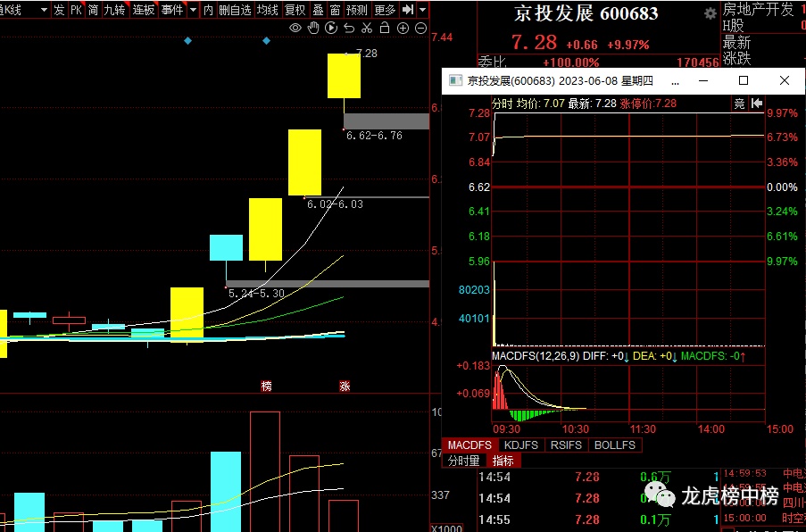The height and width of the screenshot is (532, 806).
Task: Open the K线 period dropdown
Action: tap(44, 10)
